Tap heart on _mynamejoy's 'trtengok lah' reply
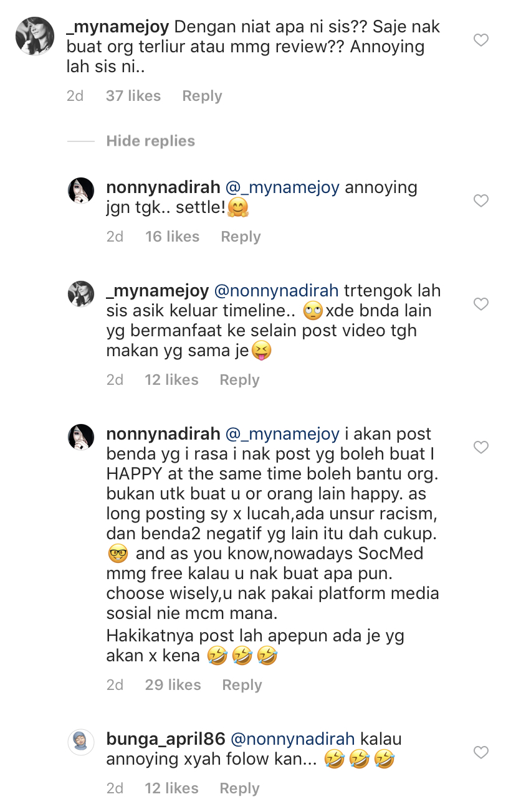The image size is (516, 812). click(480, 304)
